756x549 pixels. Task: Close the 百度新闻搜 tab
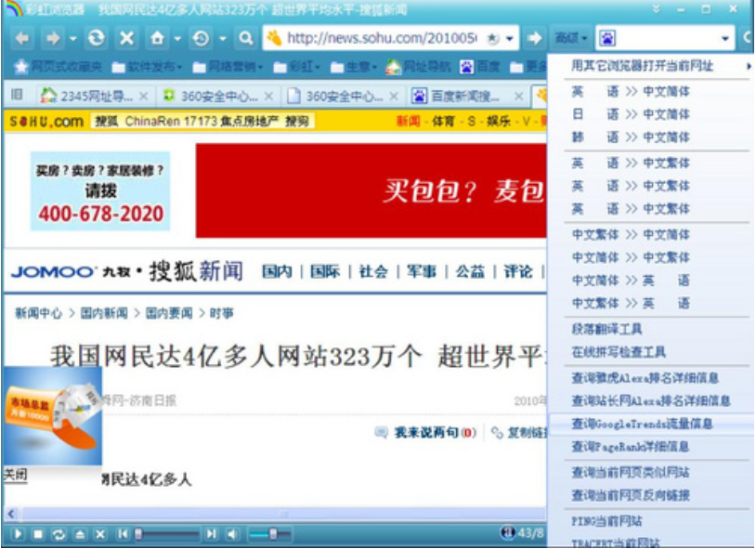518,97
